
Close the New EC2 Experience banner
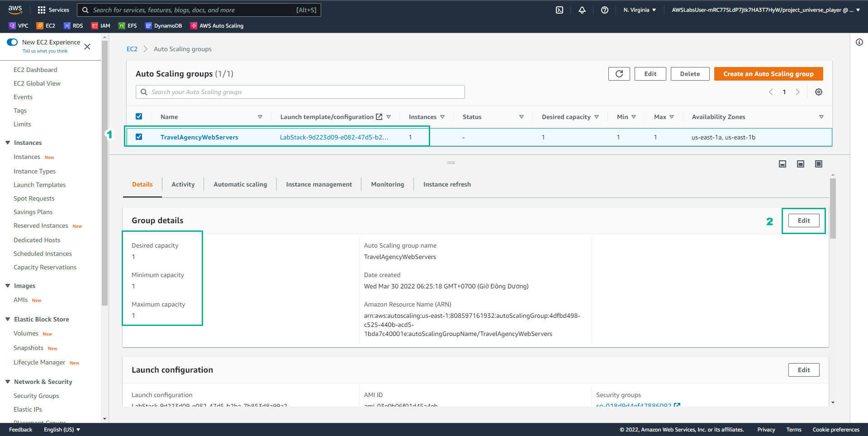point(87,47)
